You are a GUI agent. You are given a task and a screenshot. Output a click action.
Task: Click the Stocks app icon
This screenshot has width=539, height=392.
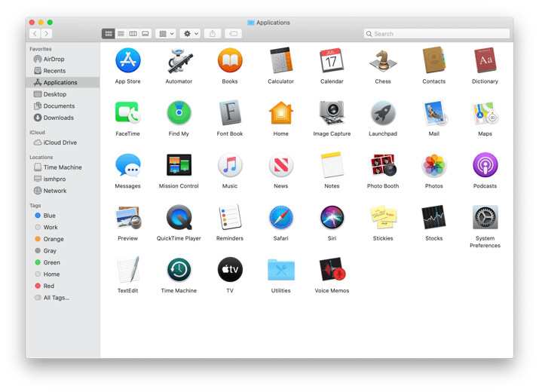(433, 217)
